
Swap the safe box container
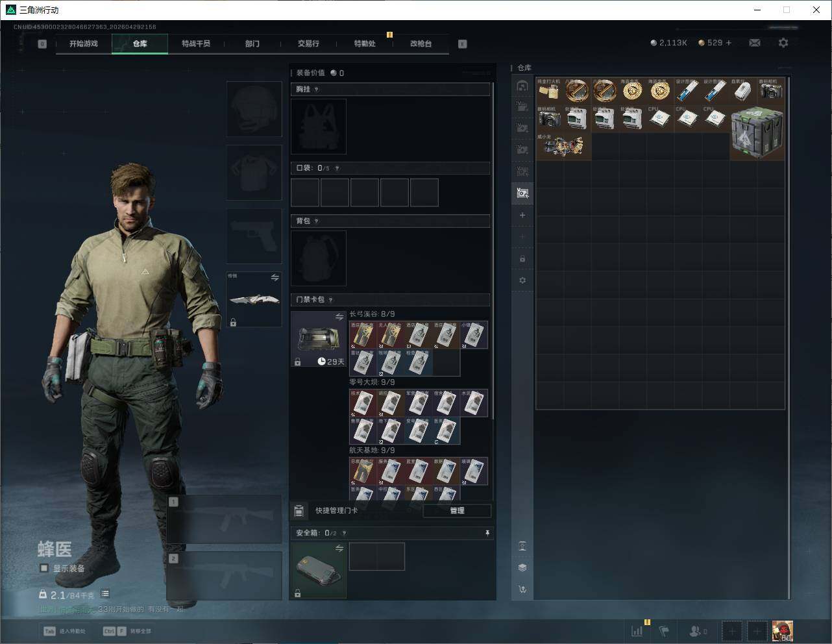tap(339, 549)
